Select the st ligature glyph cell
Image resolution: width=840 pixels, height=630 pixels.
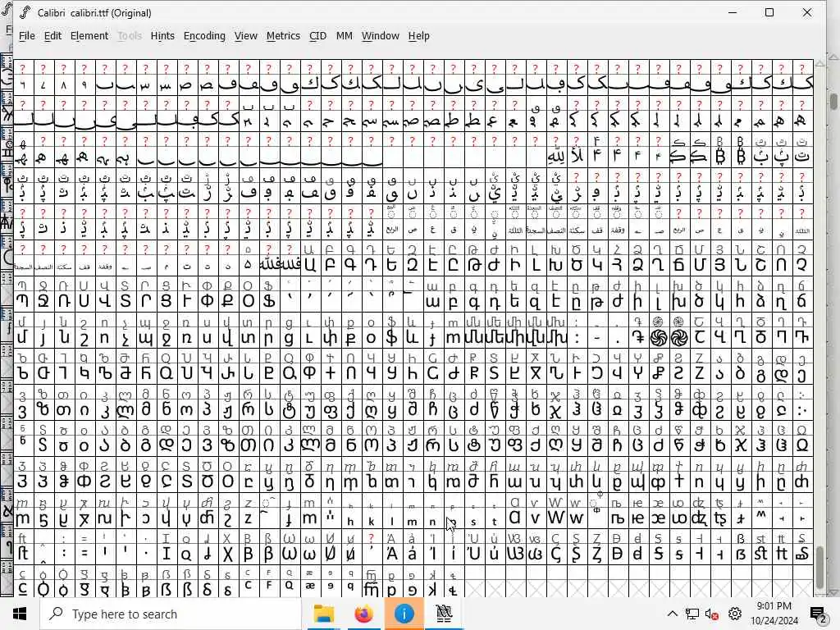(760, 553)
